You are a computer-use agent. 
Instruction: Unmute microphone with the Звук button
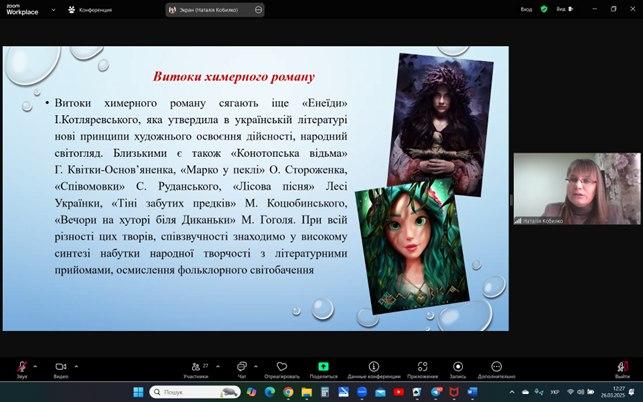coord(21,368)
